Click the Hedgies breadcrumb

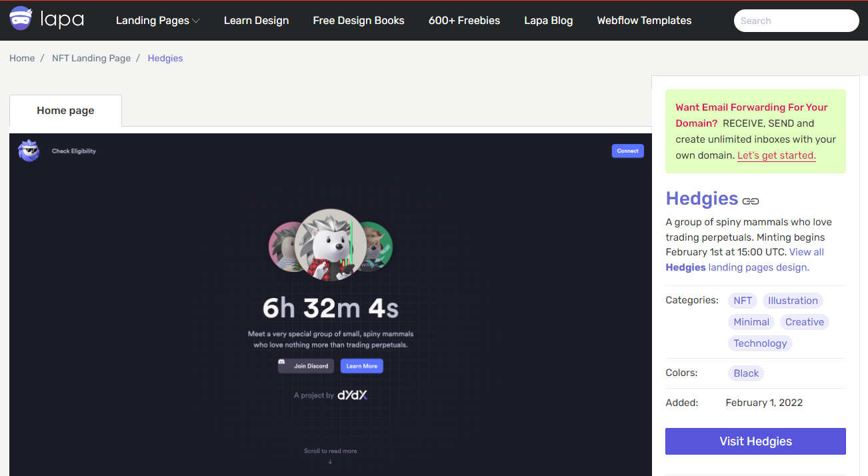point(165,58)
